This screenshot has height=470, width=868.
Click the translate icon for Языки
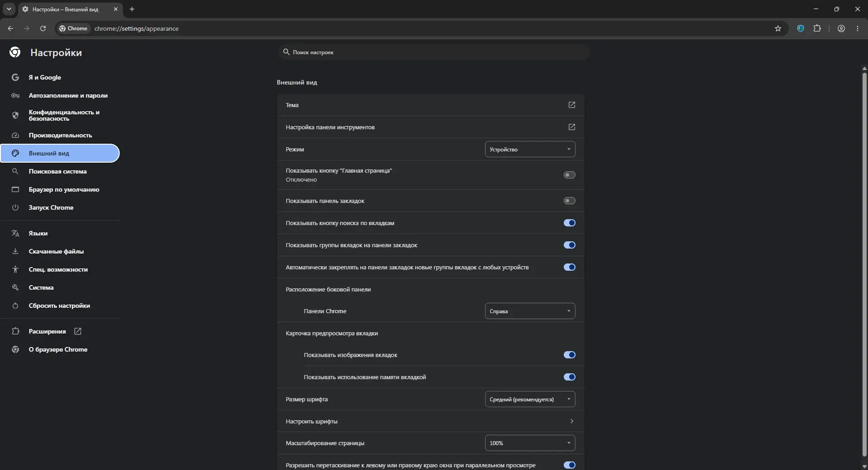point(15,233)
